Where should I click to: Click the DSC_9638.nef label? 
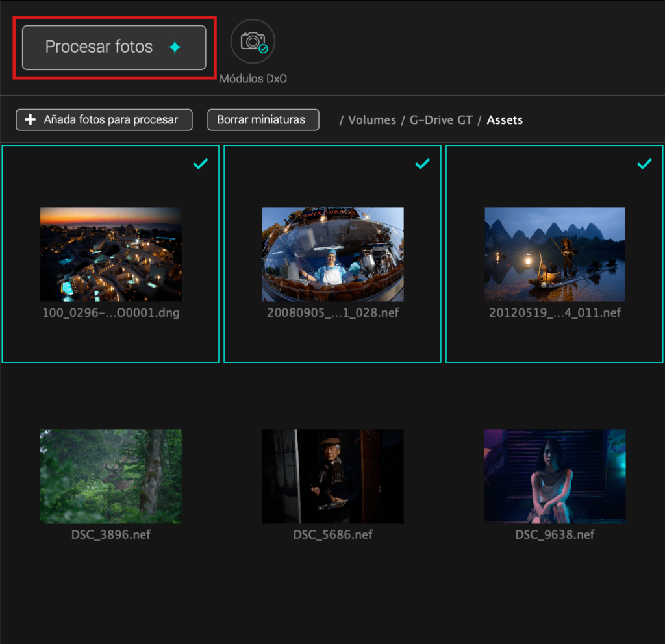coord(555,535)
